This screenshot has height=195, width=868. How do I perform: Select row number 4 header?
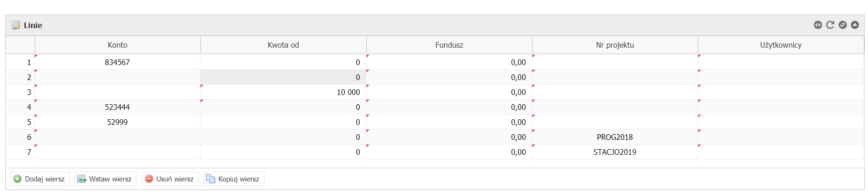tap(20, 107)
